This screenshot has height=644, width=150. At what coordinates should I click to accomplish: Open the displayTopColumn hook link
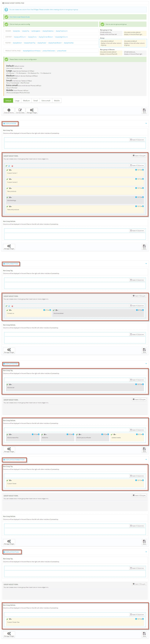tap(62, 31)
